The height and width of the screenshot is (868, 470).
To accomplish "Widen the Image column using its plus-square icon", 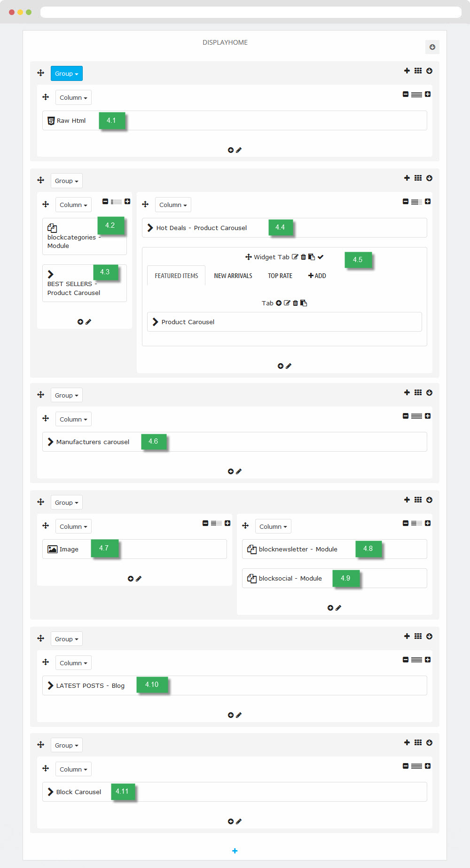I will 227,523.
